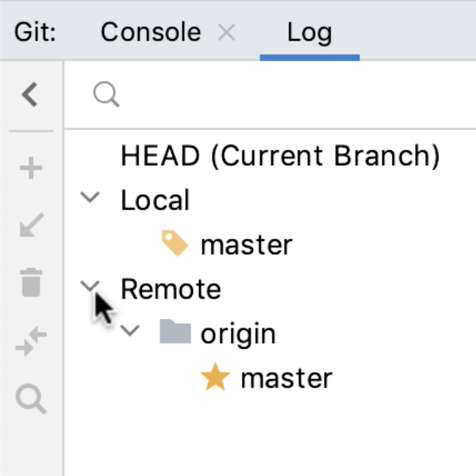Switch to the Console tab

click(151, 33)
